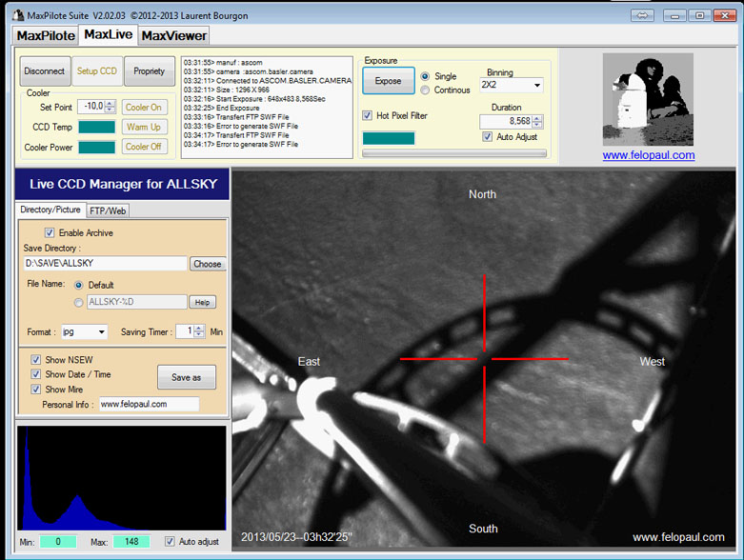The width and height of the screenshot is (744, 560).
Task: Toggle Auto Adjust duration checkbox
Action: point(488,137)
